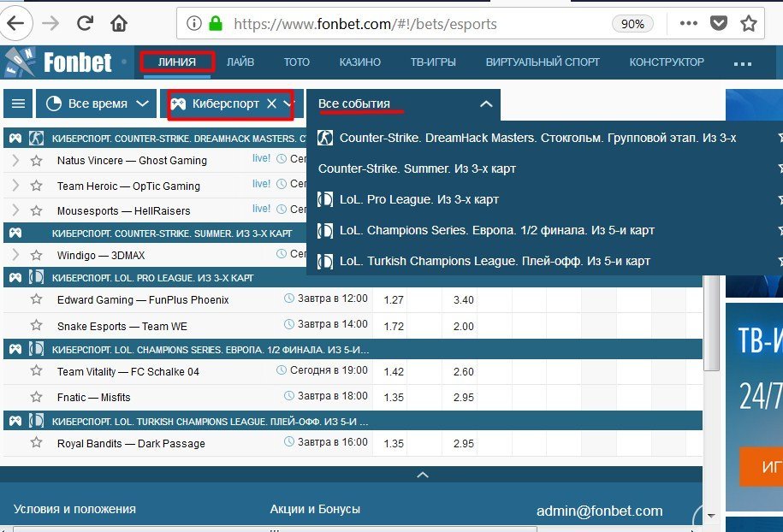Star the Royal Bandits — Dark Passage match
Screen dimensions: 783x532
[37, 443]
